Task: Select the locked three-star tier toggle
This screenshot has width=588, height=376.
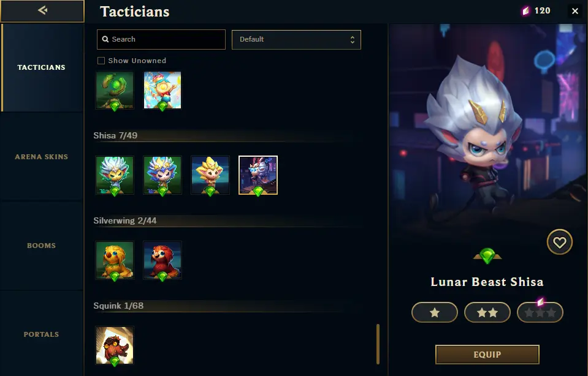Action: pyautogui.click(x=540, y=312)
